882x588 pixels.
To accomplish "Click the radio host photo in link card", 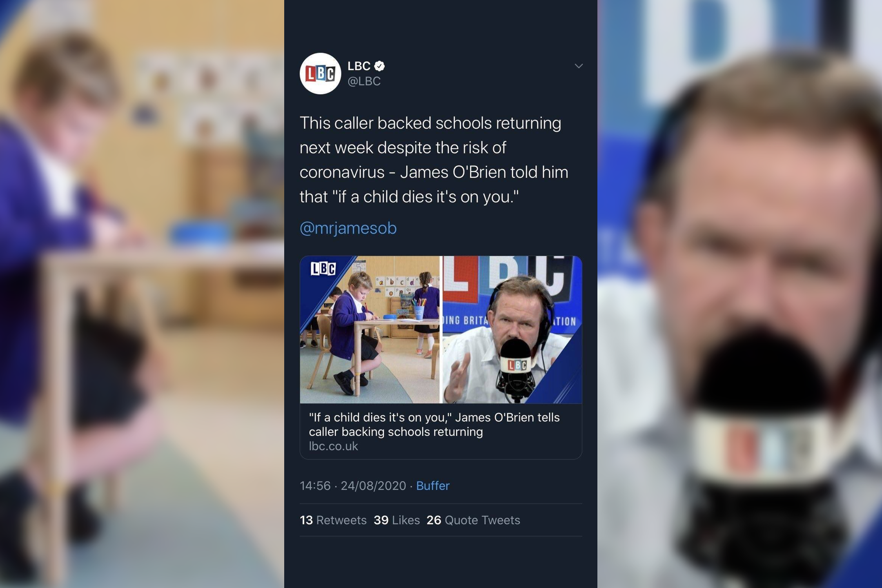I will coord(512,330).
